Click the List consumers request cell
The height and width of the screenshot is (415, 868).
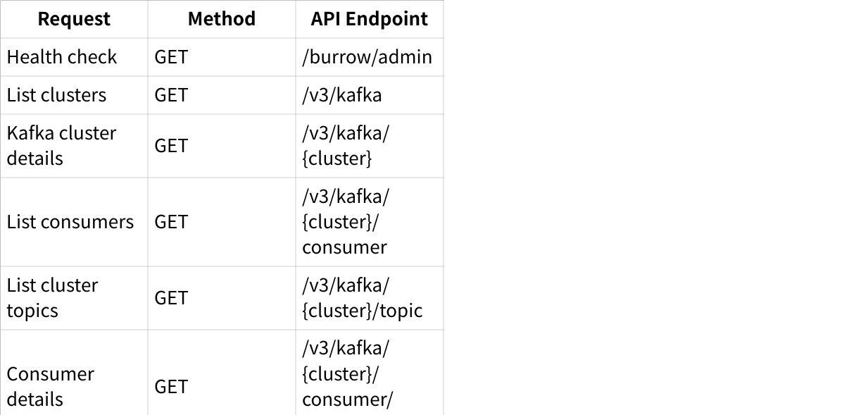click(x=70, y=222)
